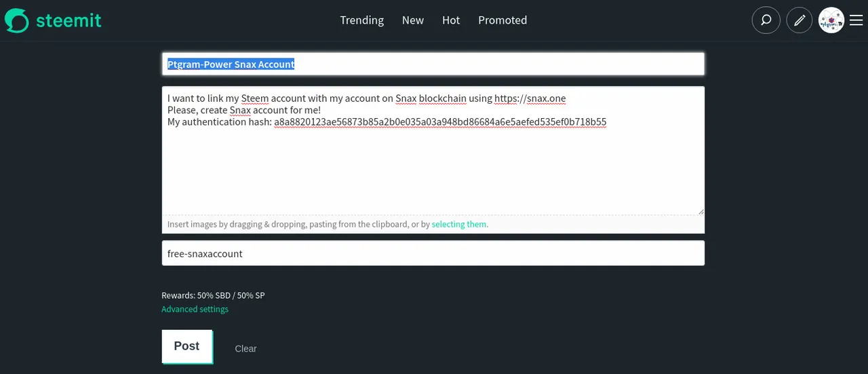View the Promoted posts

point(502,20)
